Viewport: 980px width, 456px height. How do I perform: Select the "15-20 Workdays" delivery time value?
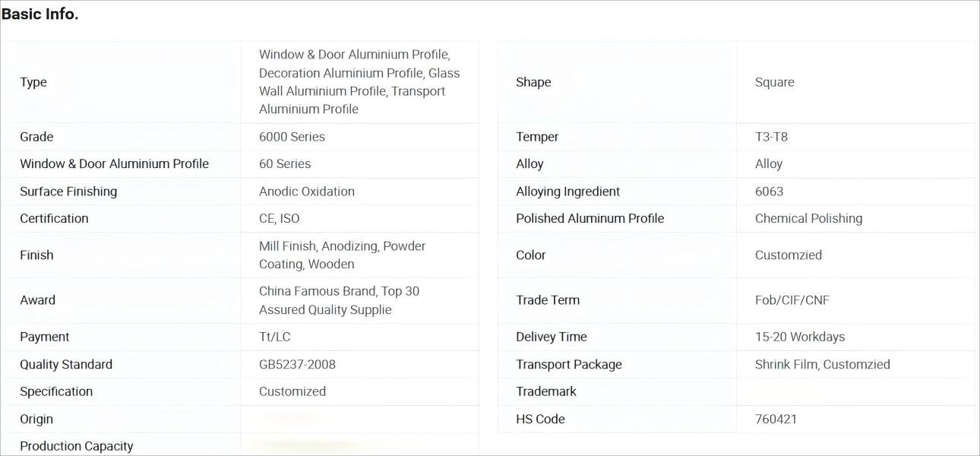[x=800, y=337]
